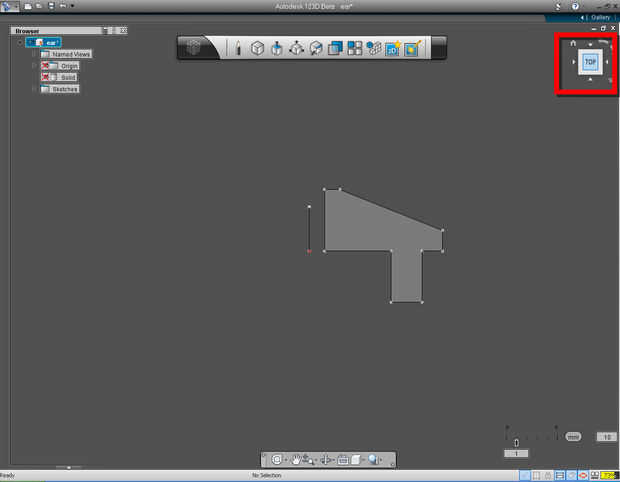Image resolution: width=620 pixels, height=482 pixels.
Task: Select the press-pull extrude tool icon
Action: (x=277, y=48)
